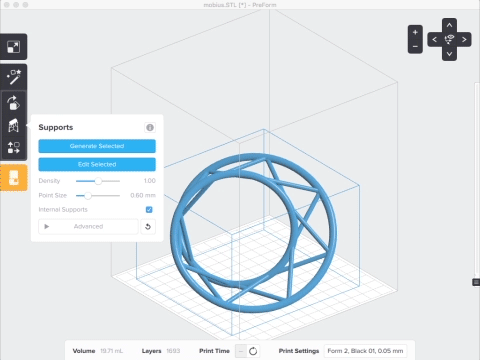The height and width of the screenshot is (360, 480).
Task: Click the Point Size slider handle
Action: tap(88, 196)
